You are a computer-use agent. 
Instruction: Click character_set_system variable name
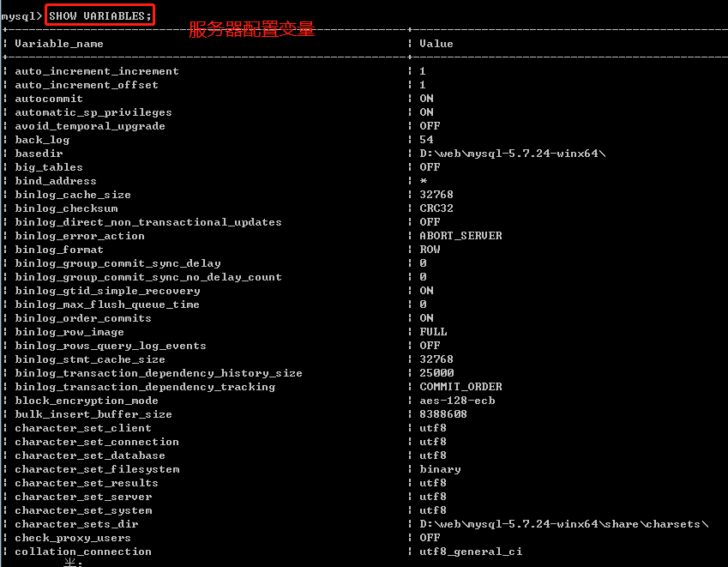(x=83, y=510)
